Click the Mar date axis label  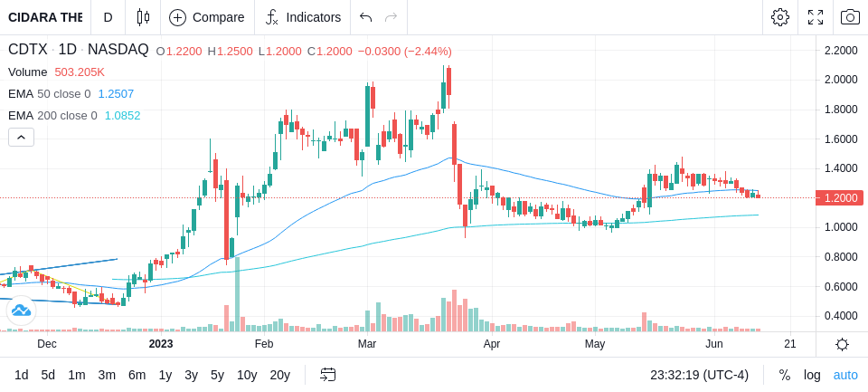click(x=367, y=344)
